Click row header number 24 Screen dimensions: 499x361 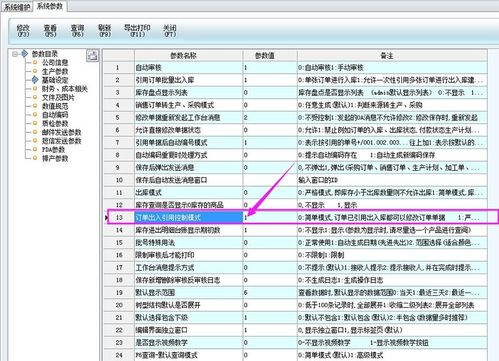119,355
